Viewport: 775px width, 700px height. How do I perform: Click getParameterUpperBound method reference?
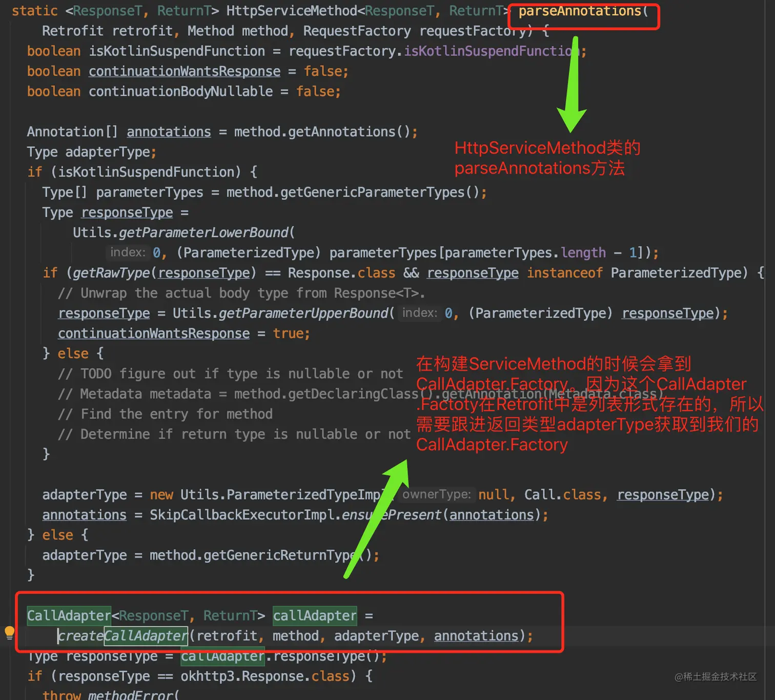[x=303, y=313]
